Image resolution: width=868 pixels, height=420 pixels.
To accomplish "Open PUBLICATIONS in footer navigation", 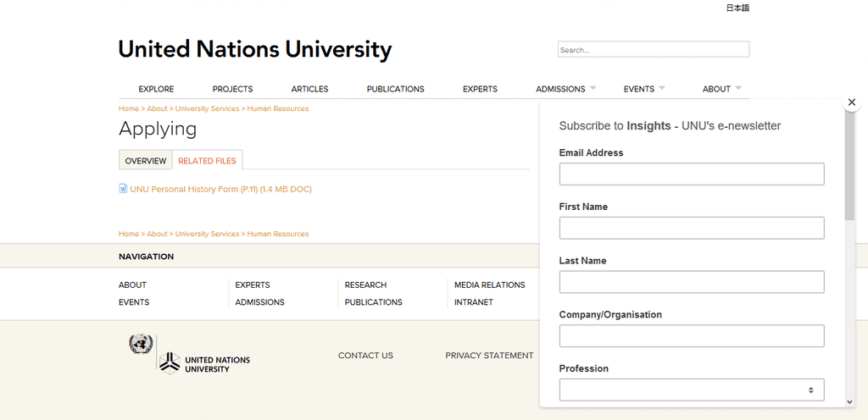I will click(373, 302).
